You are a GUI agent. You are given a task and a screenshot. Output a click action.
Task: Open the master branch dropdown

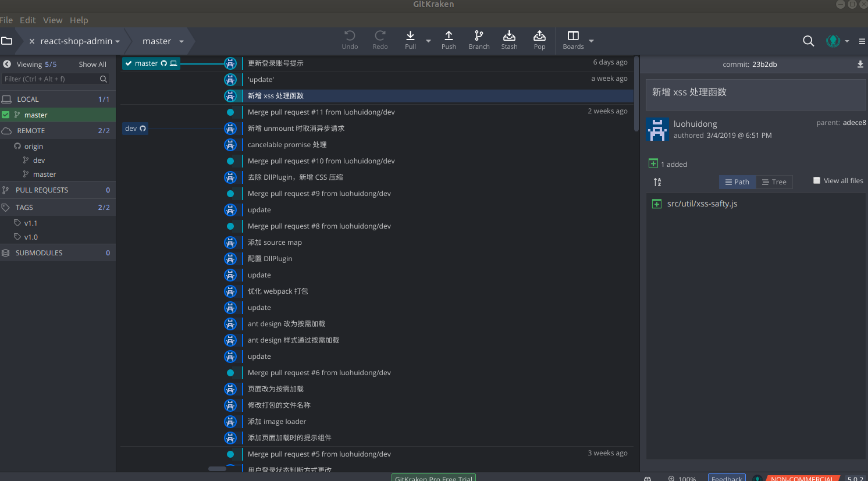182,41
